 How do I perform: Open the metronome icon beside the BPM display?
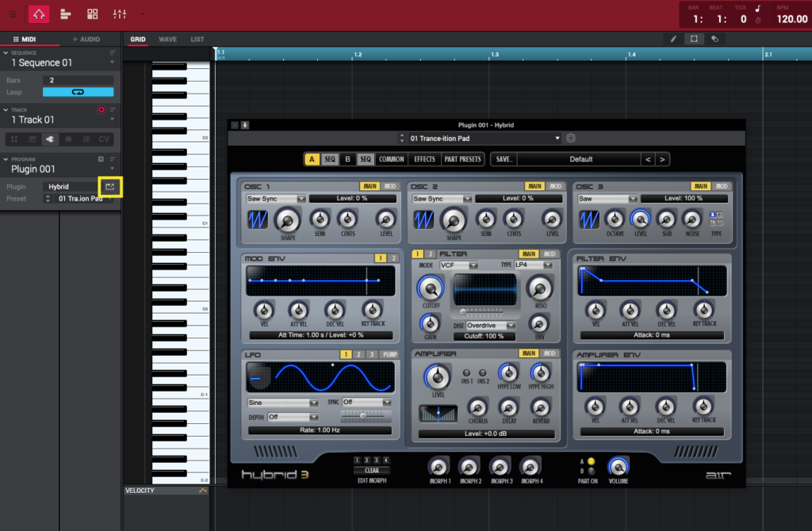757,21
